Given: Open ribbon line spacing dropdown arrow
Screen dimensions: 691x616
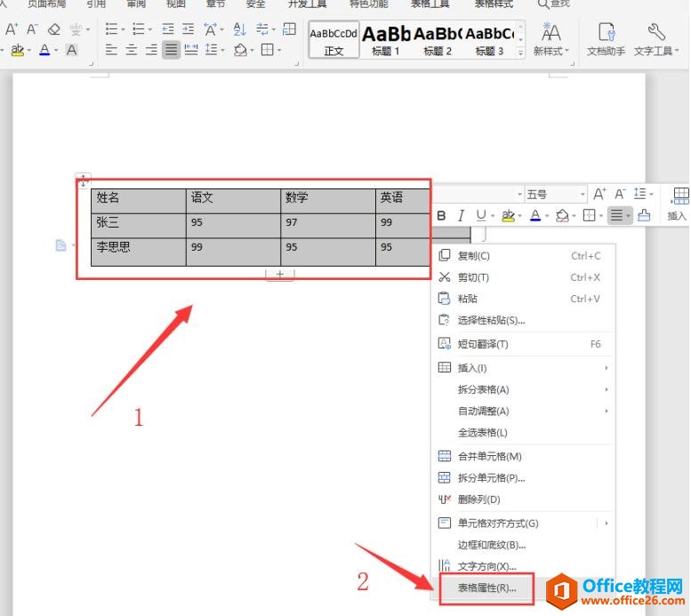Looking at the screenshot, I should click(x=222, y=50).
